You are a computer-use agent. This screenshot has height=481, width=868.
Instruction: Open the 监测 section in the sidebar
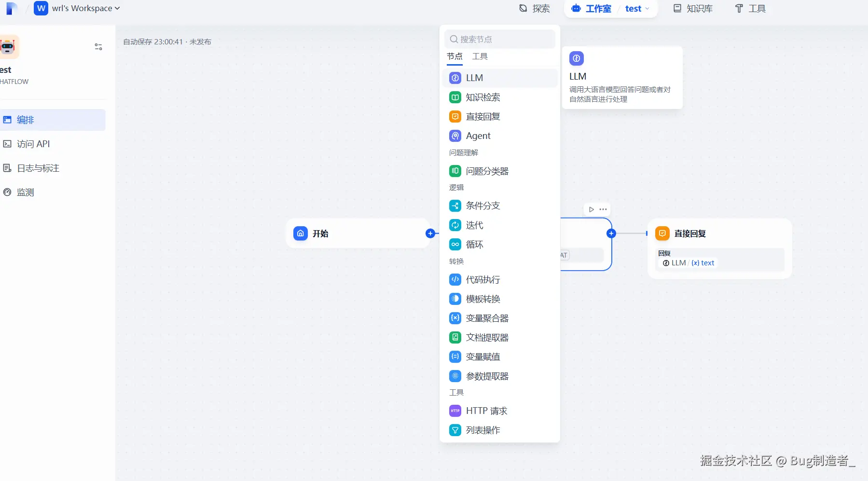click(x=24, y=192)
